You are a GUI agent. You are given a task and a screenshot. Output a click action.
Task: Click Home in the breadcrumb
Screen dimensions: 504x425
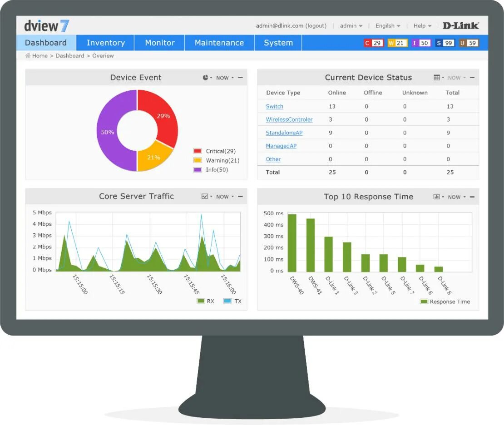pos(40,55)
